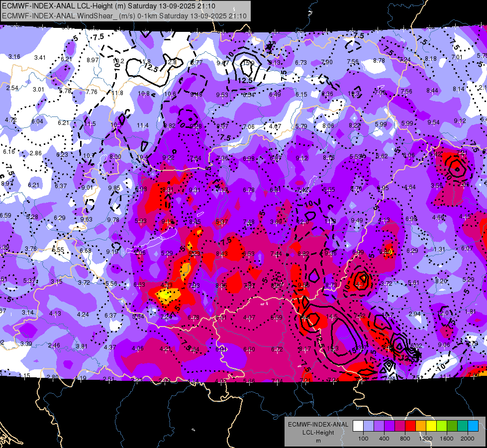
Task: Click the wind shear value '6.16'
Action: 9,152
